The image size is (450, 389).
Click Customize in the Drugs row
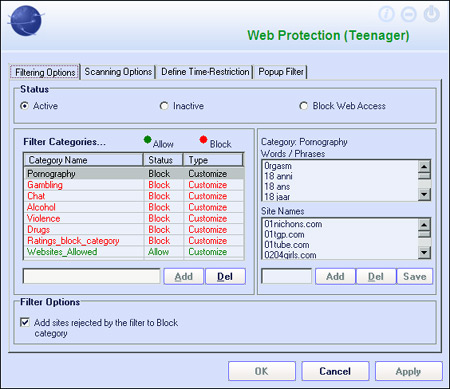208,230
